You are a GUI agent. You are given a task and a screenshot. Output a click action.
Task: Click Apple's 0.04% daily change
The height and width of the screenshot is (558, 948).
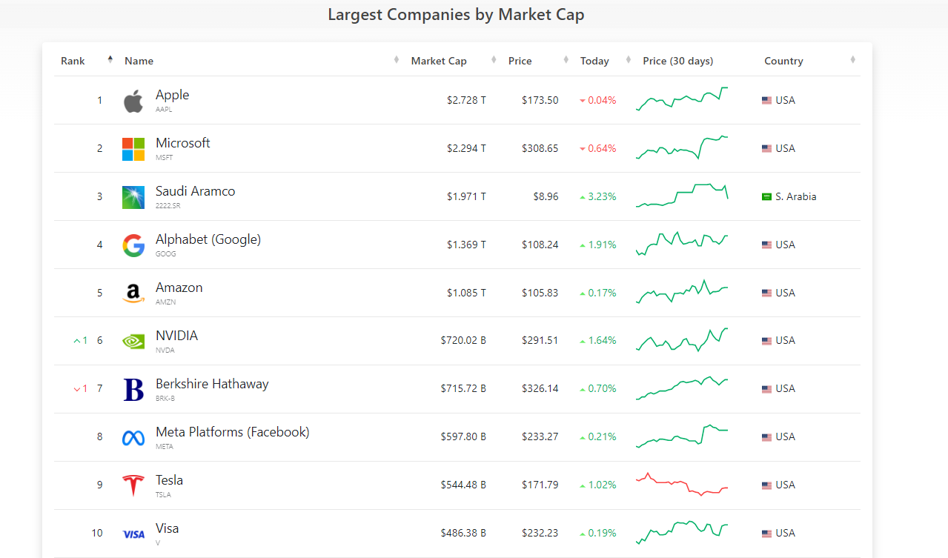click(x=598, y=100)
